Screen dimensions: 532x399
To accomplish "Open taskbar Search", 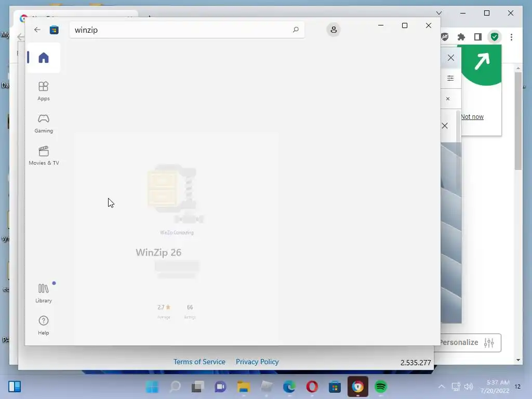I will coord(175,387).
